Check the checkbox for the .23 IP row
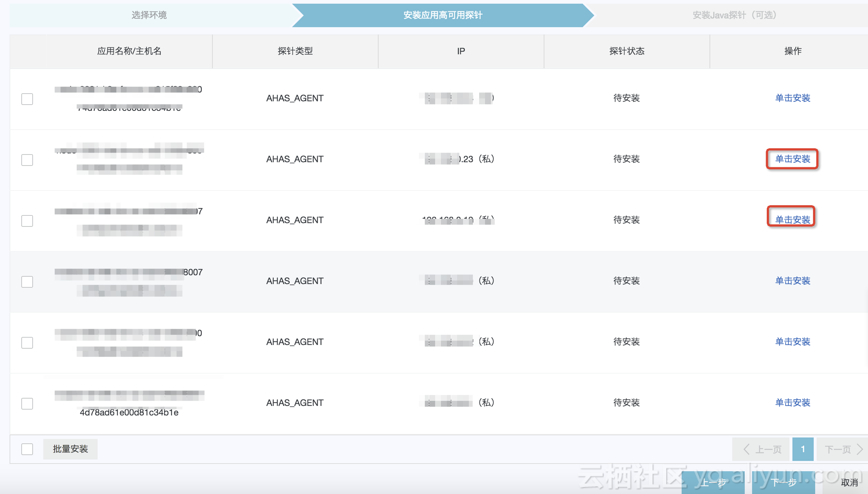Screen dimensions: 868x494 (27, 160)
